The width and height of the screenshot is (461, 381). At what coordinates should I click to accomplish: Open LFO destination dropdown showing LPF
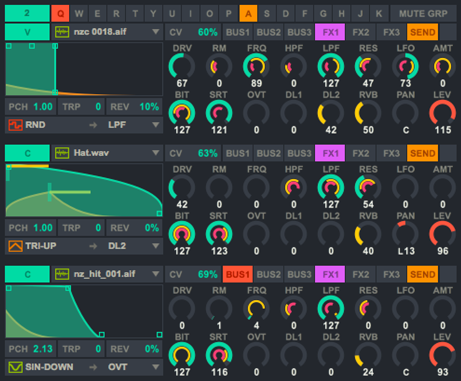[155, 125]
